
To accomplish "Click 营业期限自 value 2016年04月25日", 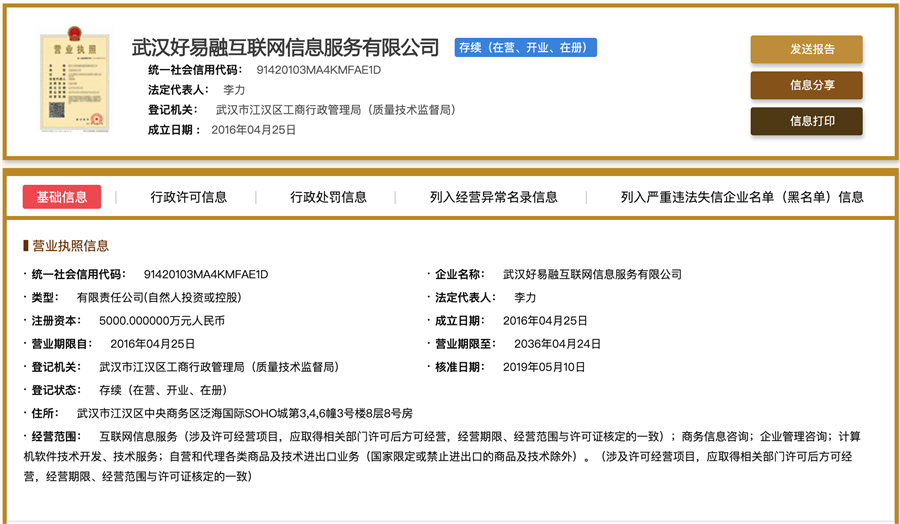I will click(x=153, y=344).
